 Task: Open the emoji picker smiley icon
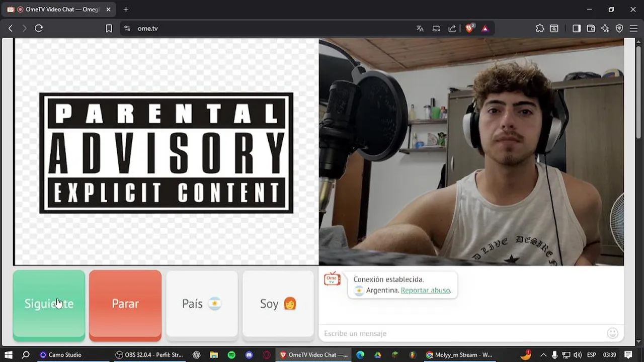(x=612, y=333)
